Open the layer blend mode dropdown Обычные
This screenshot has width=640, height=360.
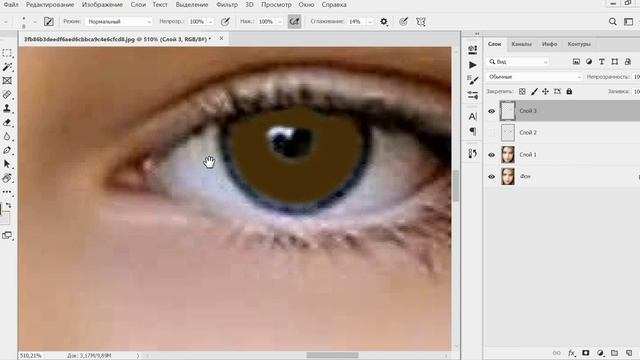coord(534,77)
